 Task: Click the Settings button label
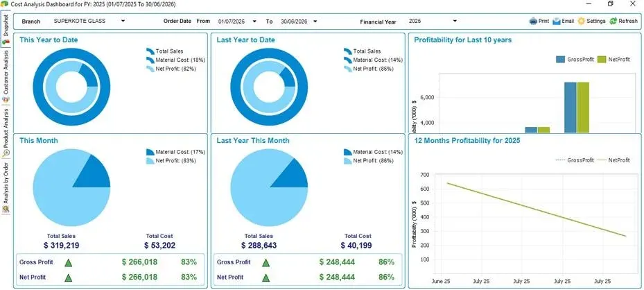(596, 21)
